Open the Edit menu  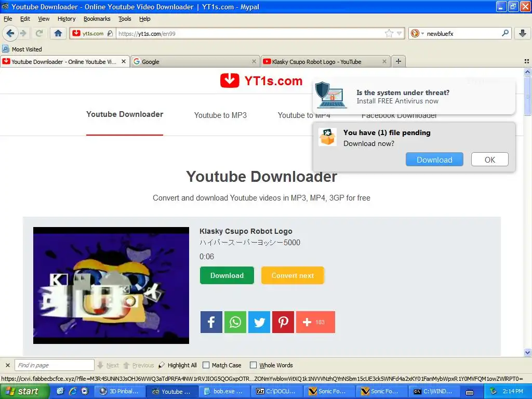point(25,19)
